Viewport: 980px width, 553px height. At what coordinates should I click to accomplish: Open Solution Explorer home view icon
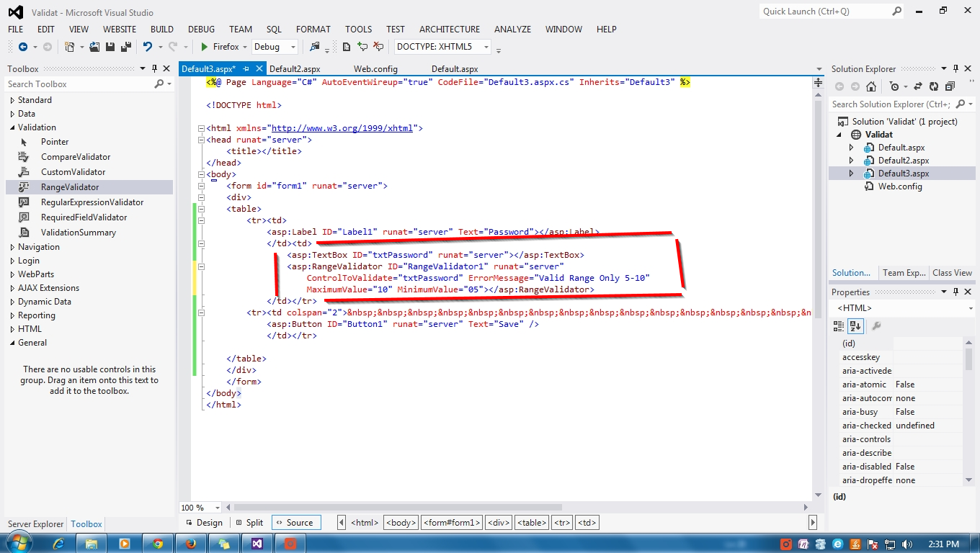click(870, 86)
